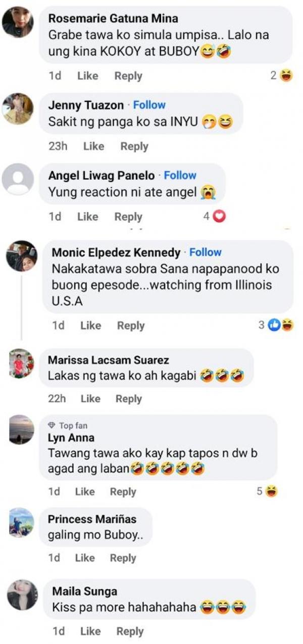The height and width of the screenshot is (644, 303).
Task: Click the Follow link beside Monic Elpedez Kennedy
Action: coord(206,252)
